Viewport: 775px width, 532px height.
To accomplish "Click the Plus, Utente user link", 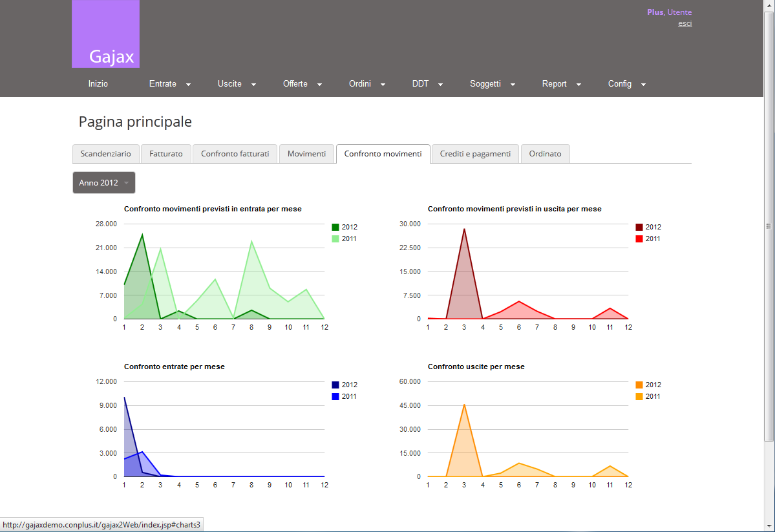I will coord(669,12).
